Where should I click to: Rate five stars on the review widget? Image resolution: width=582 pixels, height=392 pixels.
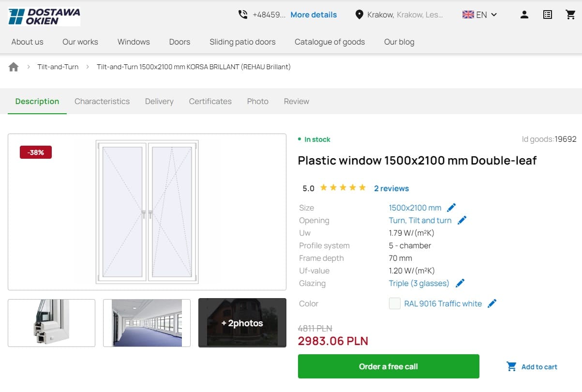[x=362, y=187]
